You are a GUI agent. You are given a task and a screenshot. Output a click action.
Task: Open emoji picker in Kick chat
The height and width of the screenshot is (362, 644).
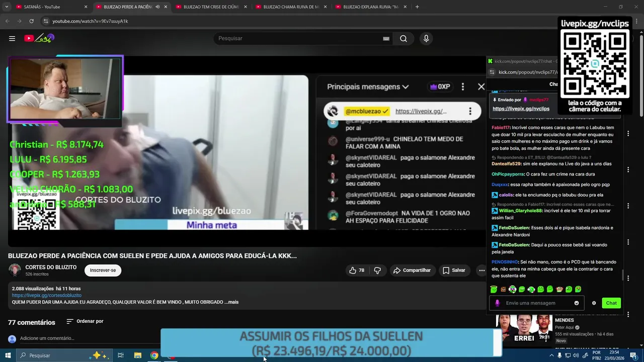tap(577, 303)
